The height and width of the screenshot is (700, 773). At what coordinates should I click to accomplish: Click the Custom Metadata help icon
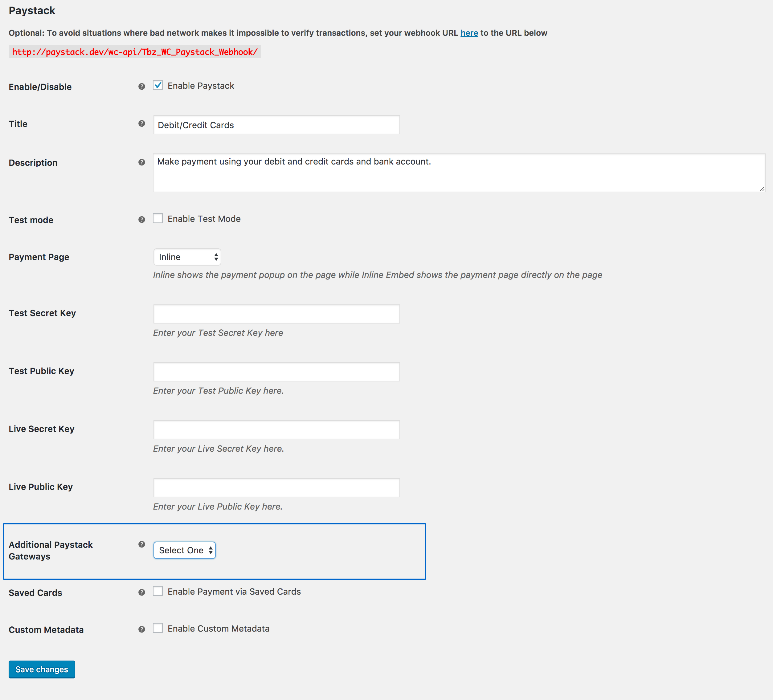pos(142,629)
